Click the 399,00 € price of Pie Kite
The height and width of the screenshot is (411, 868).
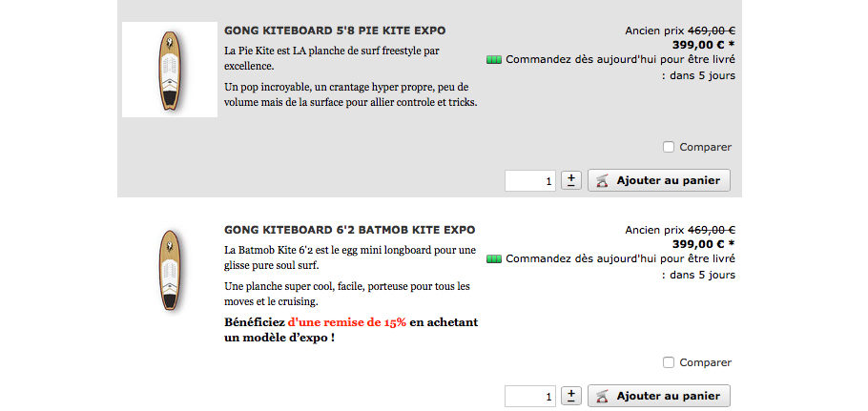pos(700,45)
